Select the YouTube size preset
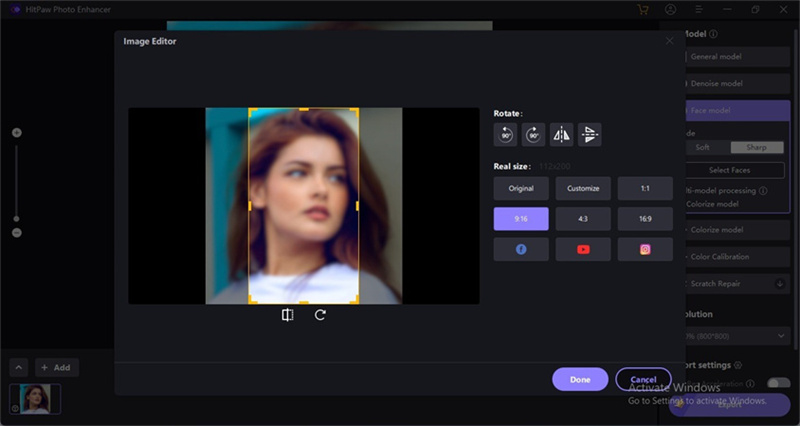The height and width of the screenshot is (426, 800). point(583,249)
